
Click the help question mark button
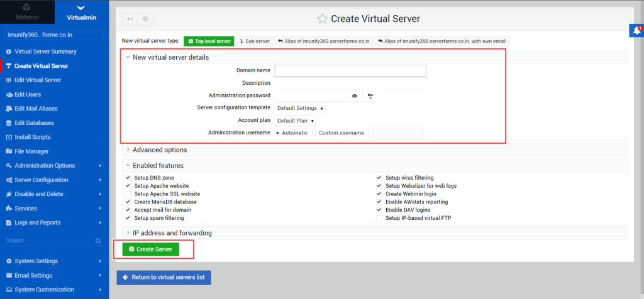click(145, 19)
